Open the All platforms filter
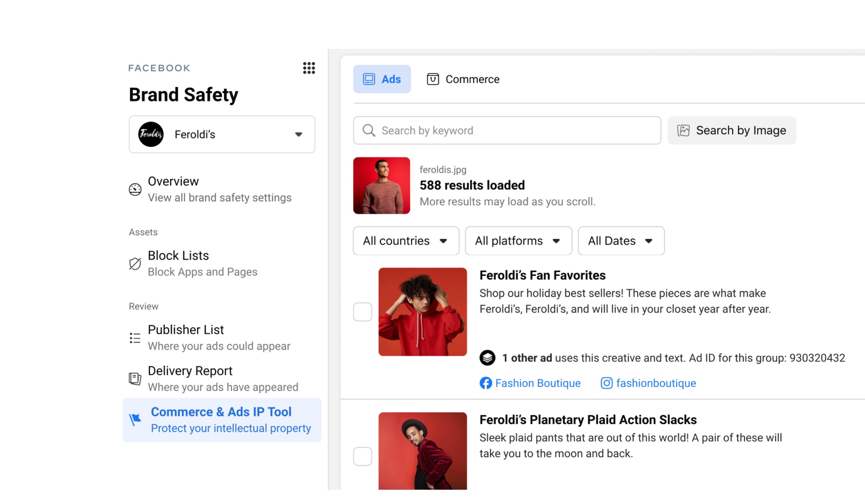The height and width of the screenshot is (504, 865). 518,241
